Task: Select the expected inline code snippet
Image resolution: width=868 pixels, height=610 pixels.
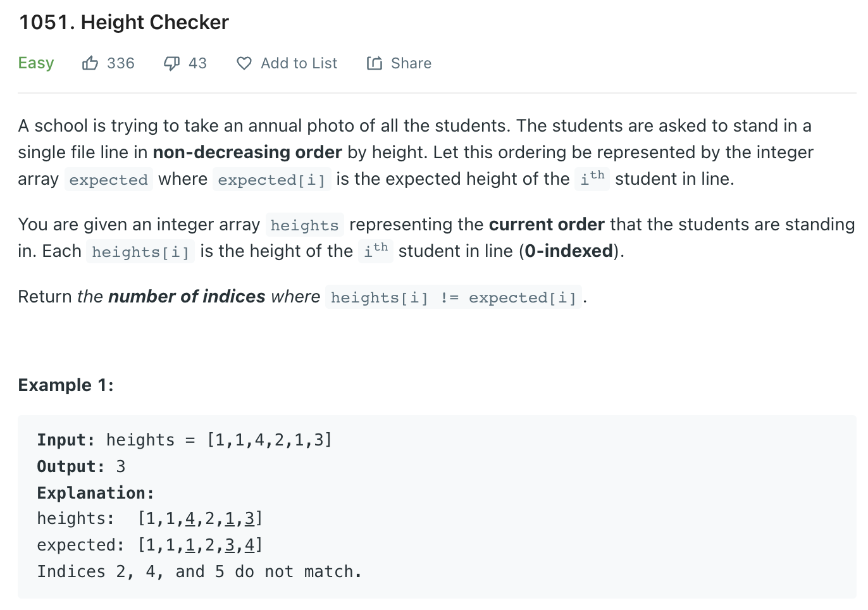Action: pyautogui.click(x=108, y=180)
